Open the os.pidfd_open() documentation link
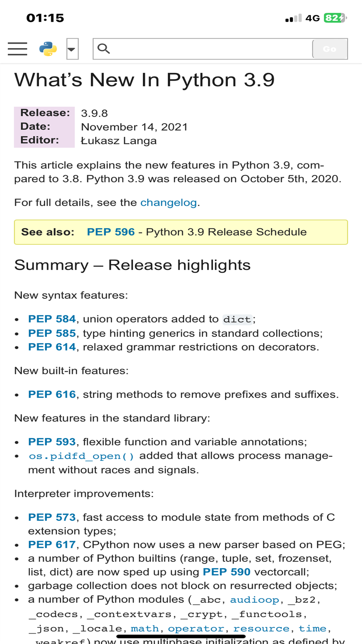 click(x=81, y=456)
